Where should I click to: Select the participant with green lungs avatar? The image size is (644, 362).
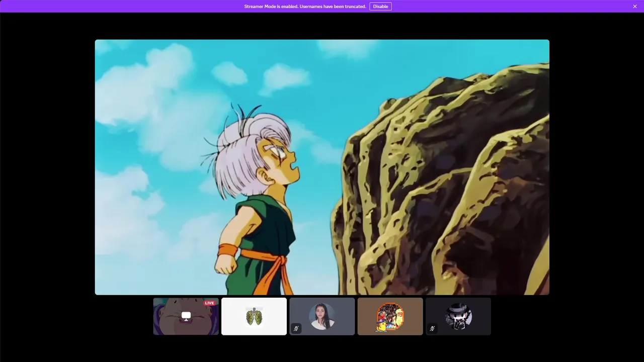[254, 316]
